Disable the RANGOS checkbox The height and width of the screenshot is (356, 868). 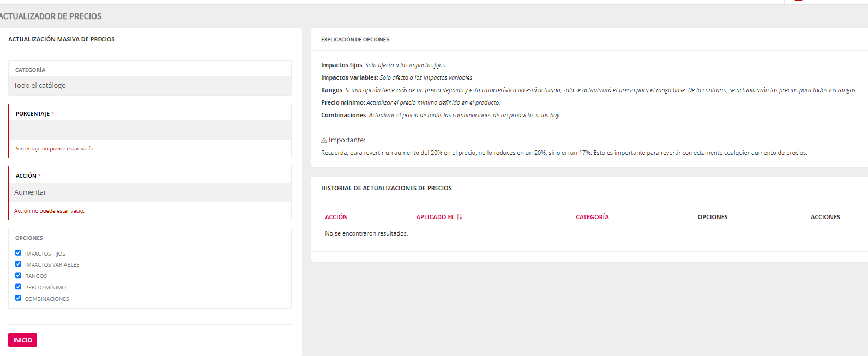point(19,275)
